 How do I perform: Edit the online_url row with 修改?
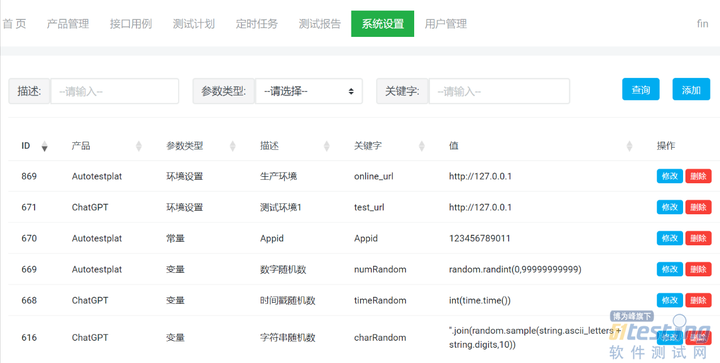click(x=670, y=176)
